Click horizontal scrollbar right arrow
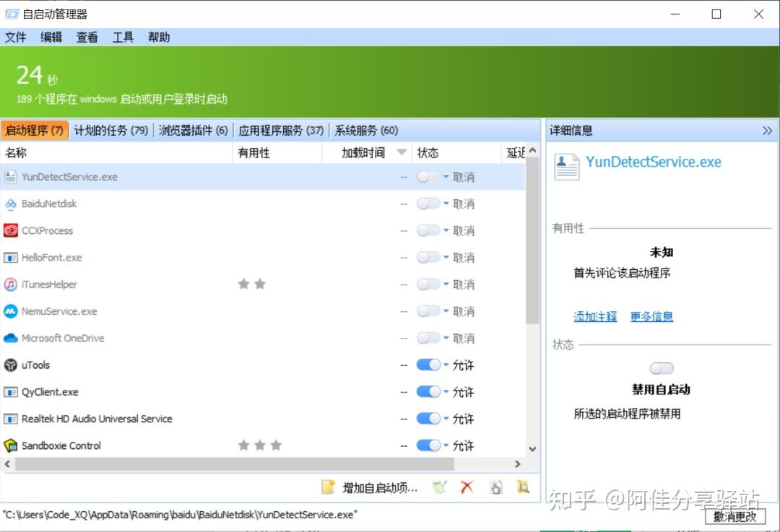Image resolution: width=780 pixels, height=532 pixels. (517, 464)
